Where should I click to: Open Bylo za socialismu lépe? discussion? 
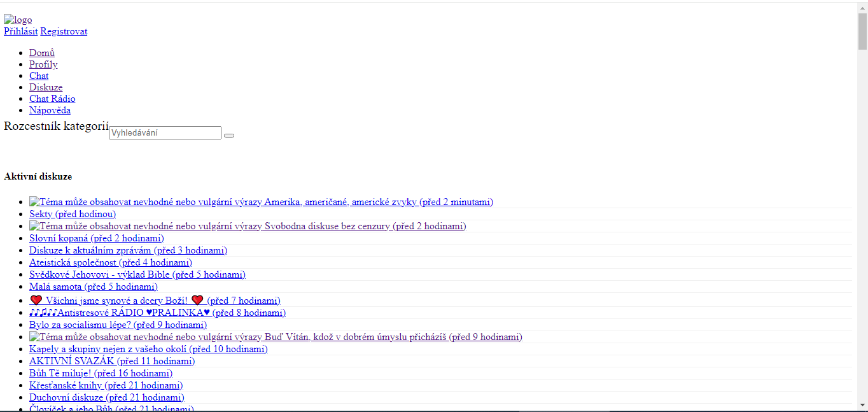tap(118, 325)
